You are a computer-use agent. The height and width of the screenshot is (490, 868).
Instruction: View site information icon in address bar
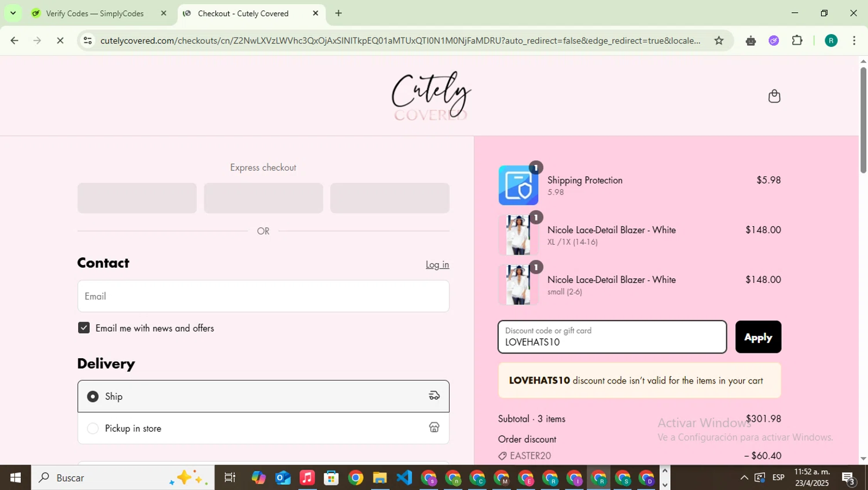coord(87,40)
